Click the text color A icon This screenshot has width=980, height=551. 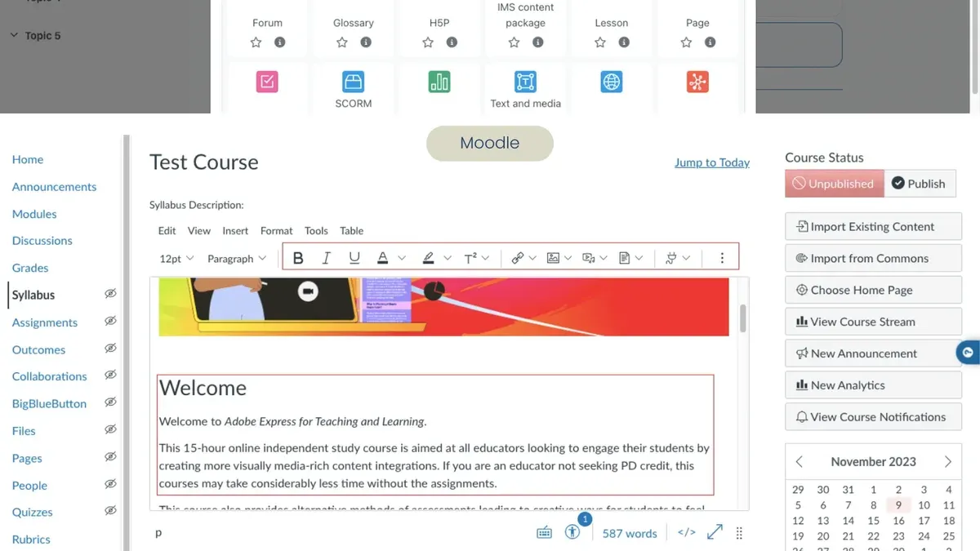coord(382,258)
